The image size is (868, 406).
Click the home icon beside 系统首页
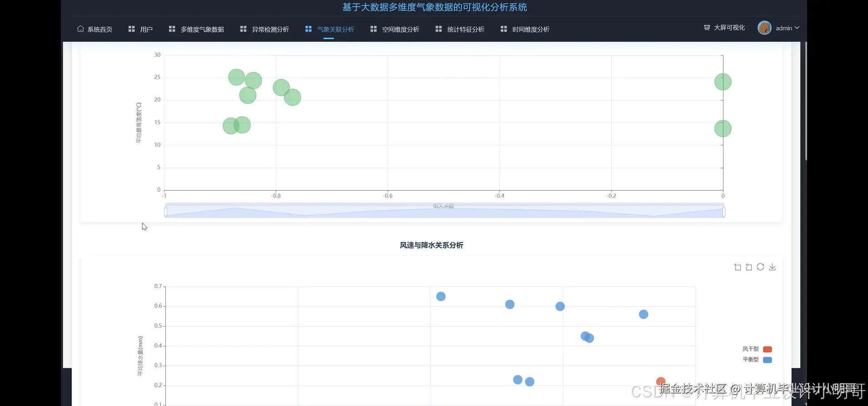[x=80, y=29]
